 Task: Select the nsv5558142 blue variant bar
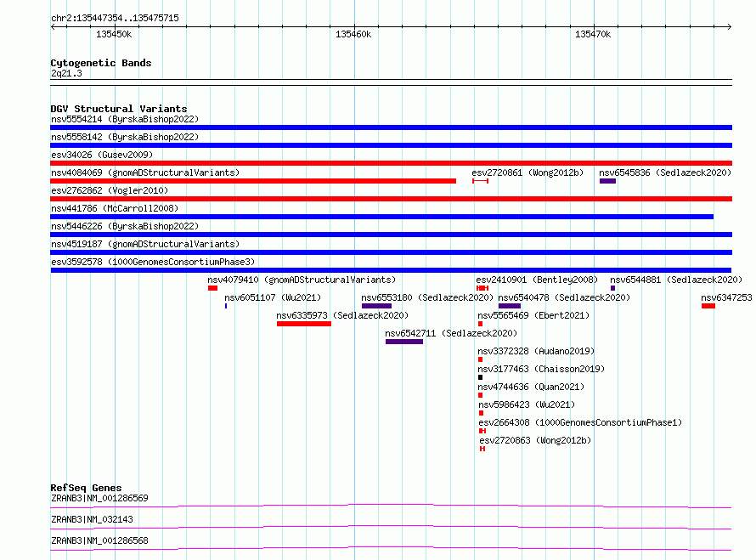tap(391, 145)
